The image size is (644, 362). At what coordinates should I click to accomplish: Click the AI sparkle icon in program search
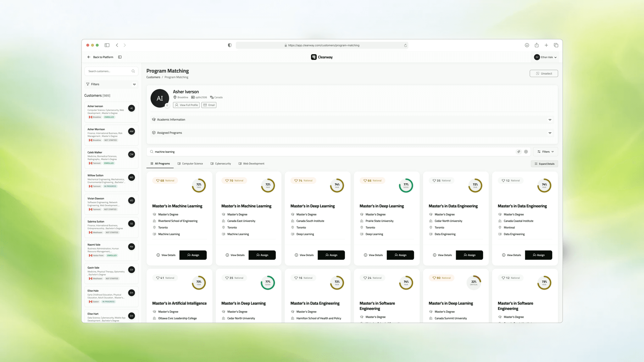[x=519, y=152]
